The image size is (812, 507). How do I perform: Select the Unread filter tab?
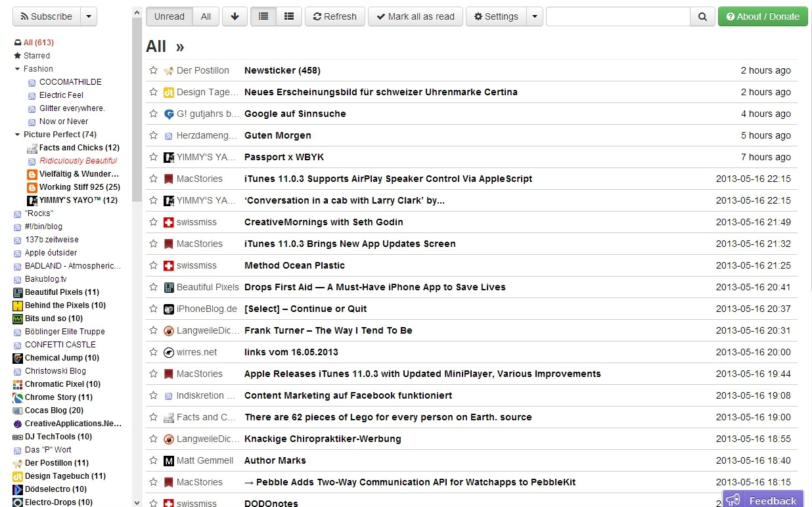(169, 16)
